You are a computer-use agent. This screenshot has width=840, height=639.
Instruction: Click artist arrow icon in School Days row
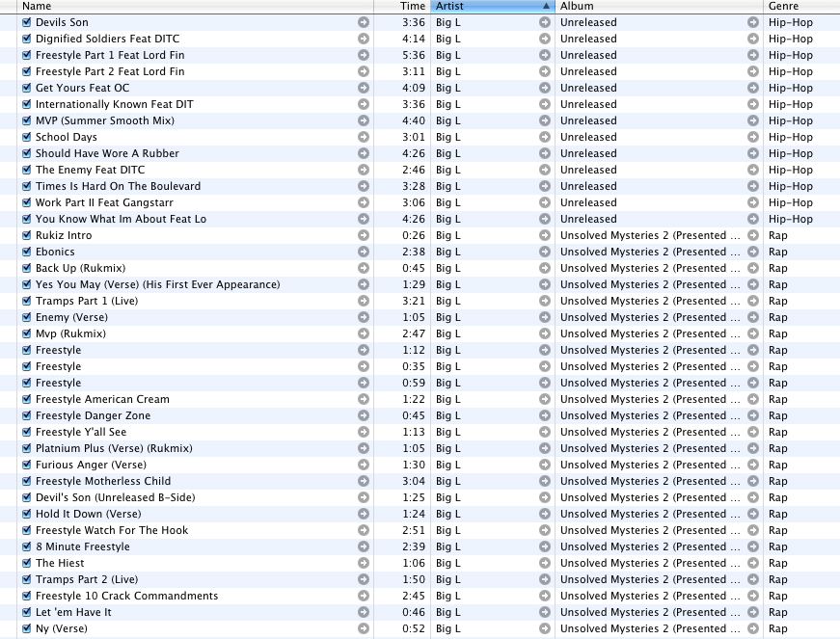(545, 137)
